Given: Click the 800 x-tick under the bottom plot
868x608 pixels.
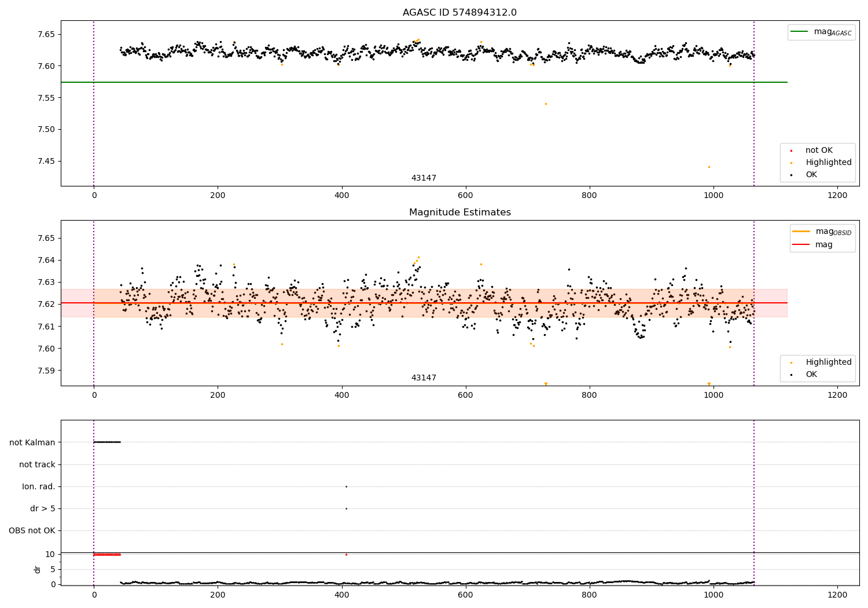Looking at the screenshot, I should tap(590, 595).
